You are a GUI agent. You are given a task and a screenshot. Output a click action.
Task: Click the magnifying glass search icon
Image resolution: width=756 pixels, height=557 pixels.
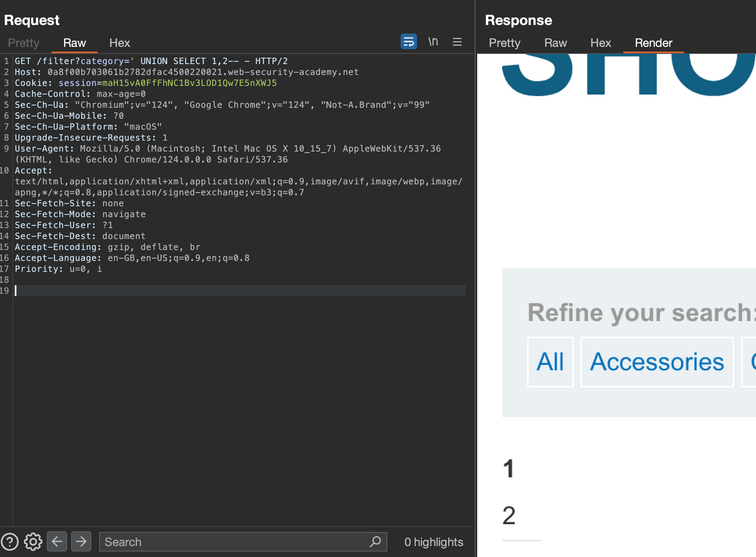tap(375, 541)
